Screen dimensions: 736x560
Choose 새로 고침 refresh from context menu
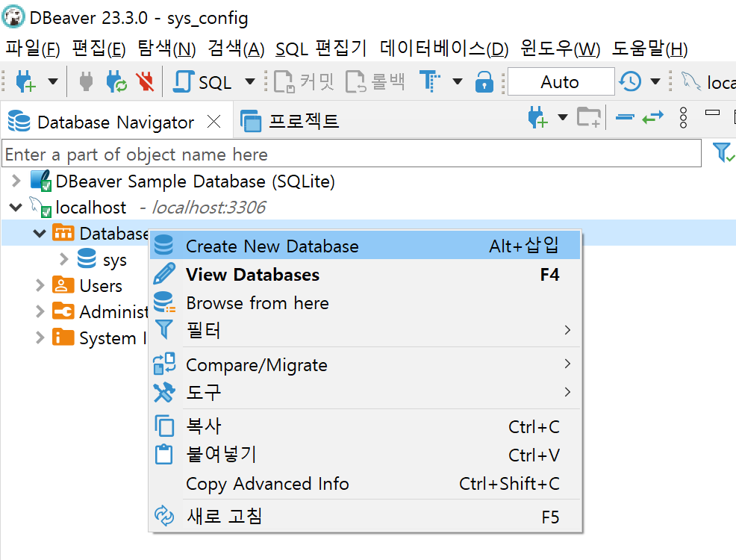coord(365,517)
